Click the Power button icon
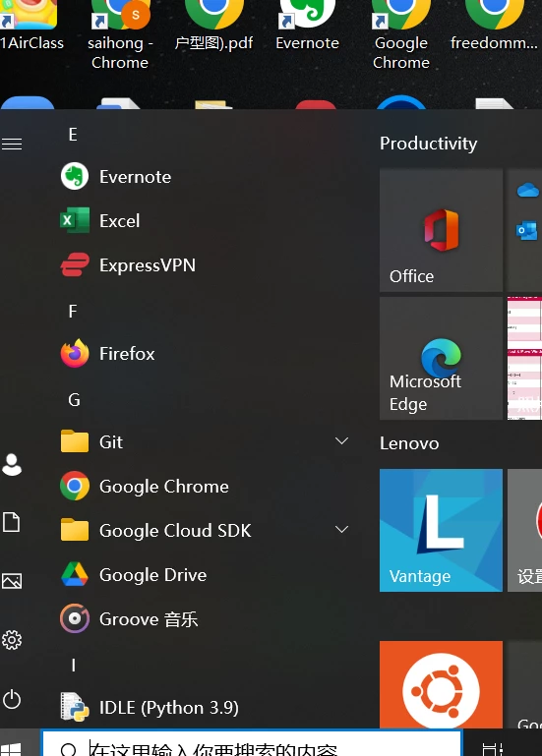 (12, 699)
